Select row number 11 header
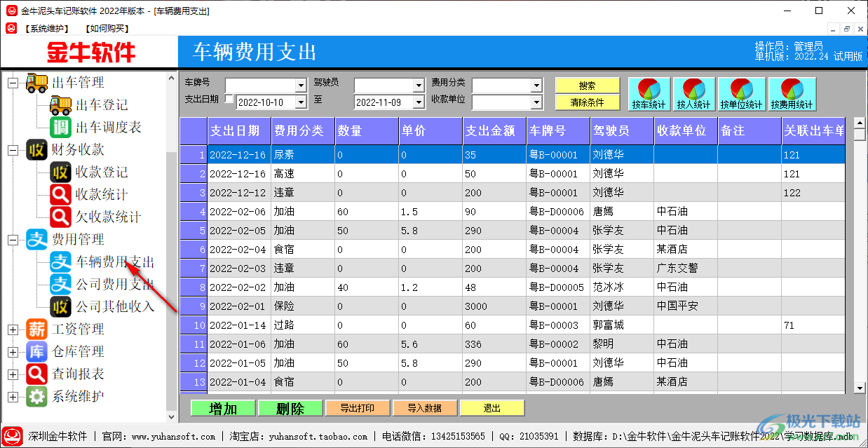 point(194,344)
